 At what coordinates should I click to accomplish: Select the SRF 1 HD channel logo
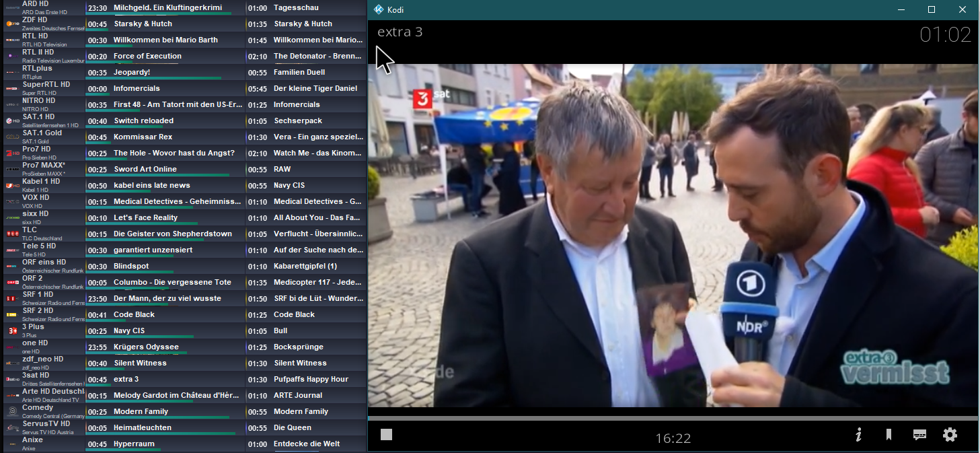click(12, 298)
